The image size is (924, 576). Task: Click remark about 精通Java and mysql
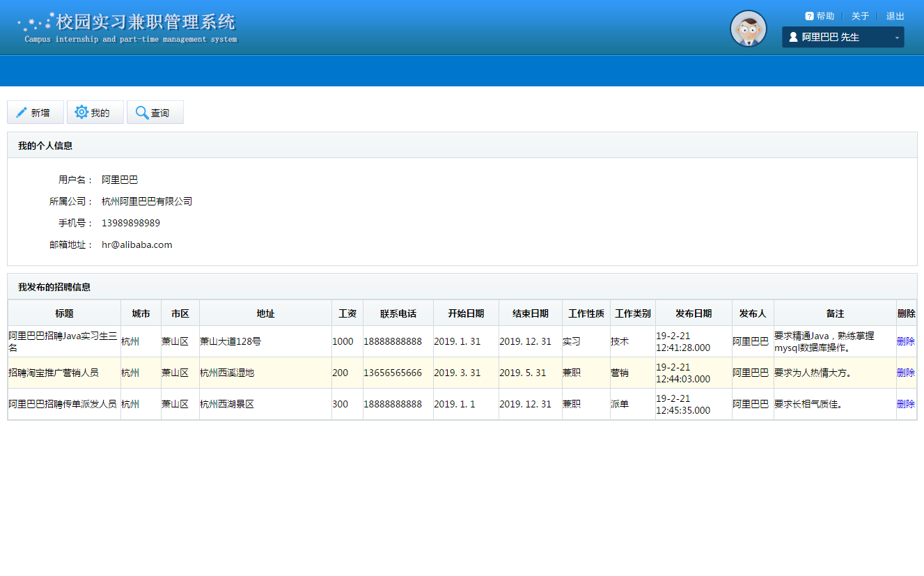coord(824,341)
